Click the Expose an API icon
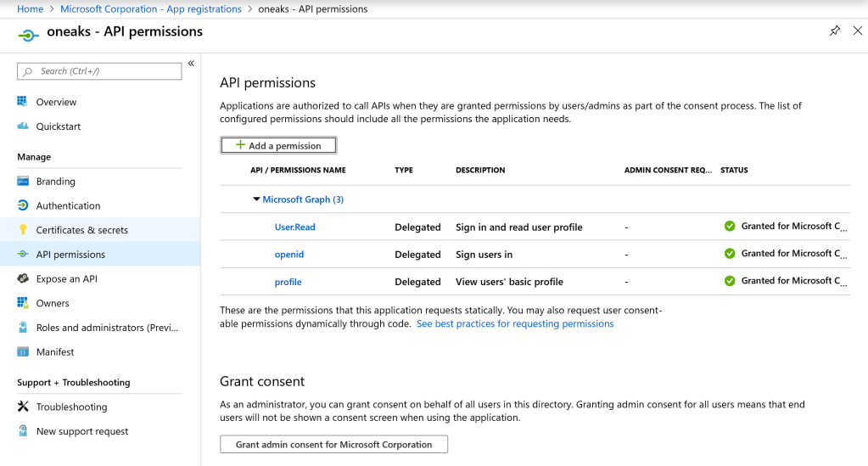 click(x=23, y=278)
